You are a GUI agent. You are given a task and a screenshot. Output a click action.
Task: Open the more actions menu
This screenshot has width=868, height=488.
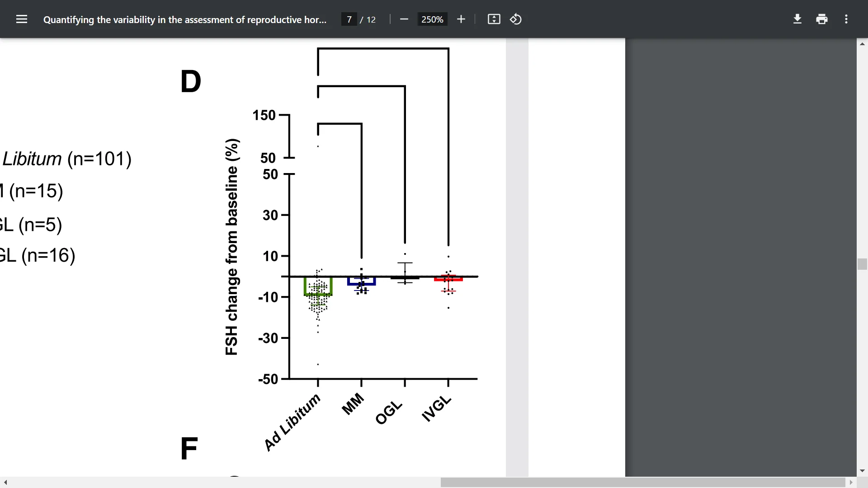click(846, 19)
